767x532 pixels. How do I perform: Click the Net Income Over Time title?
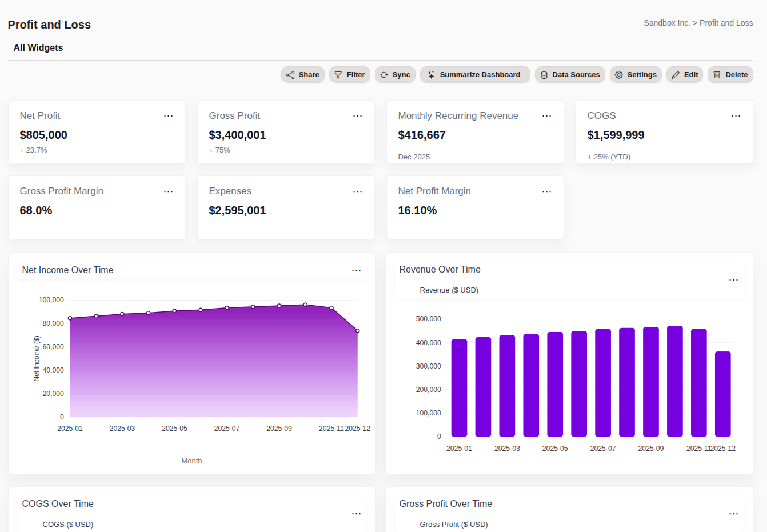click(x=67, y=270)
